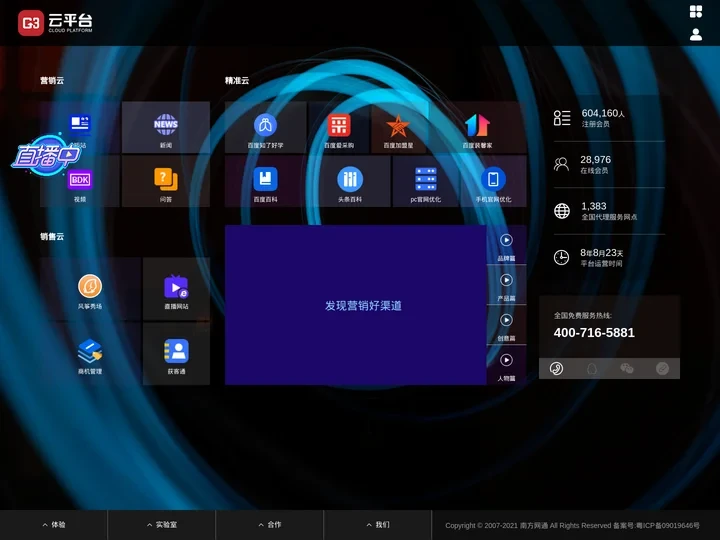The image size is (720, 540).
Task: Click the 营销云 section heading
Action: pyautogui.click(x=52, y=80)
